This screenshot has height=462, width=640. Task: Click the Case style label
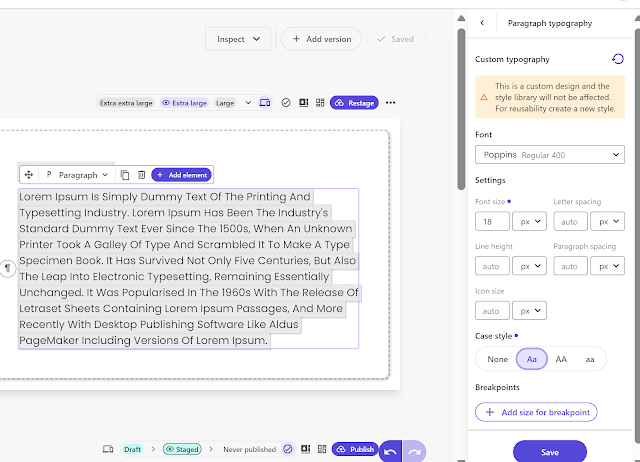point(493,336)
